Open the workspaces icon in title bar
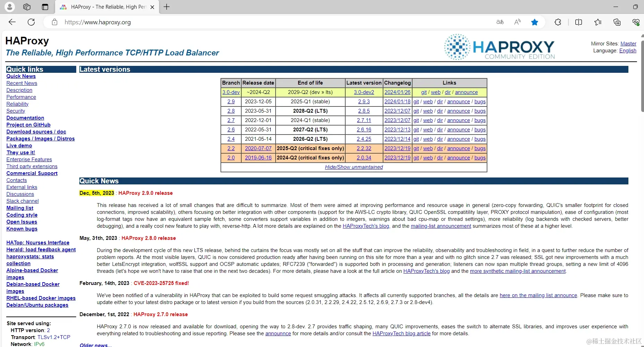 [x=27, y=7]
